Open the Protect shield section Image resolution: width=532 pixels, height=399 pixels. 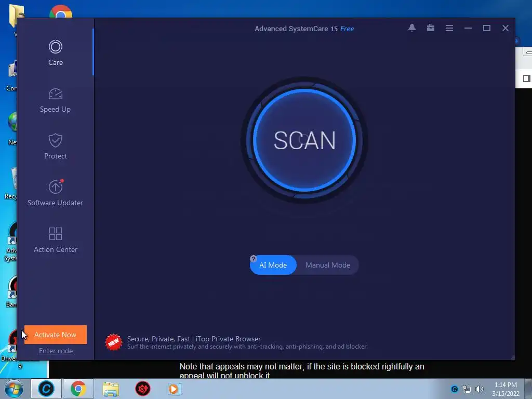[55, 147]
